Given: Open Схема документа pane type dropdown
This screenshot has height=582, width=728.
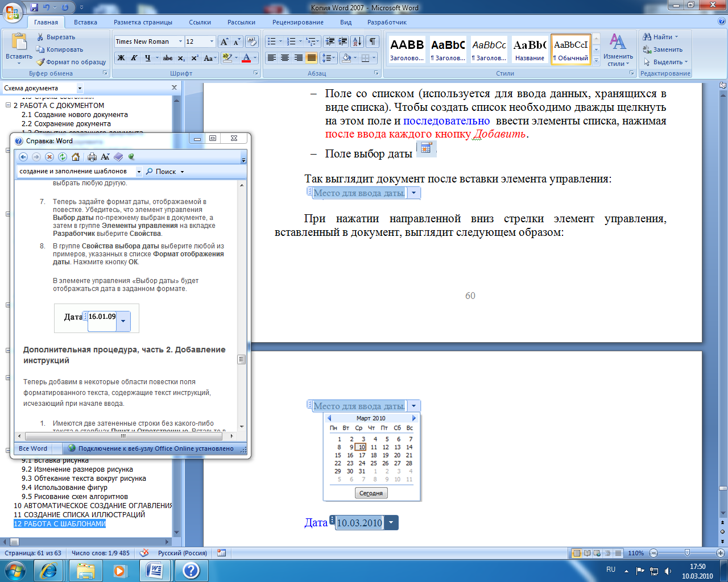Looking at the screenshot, I should tap(80, 88).
